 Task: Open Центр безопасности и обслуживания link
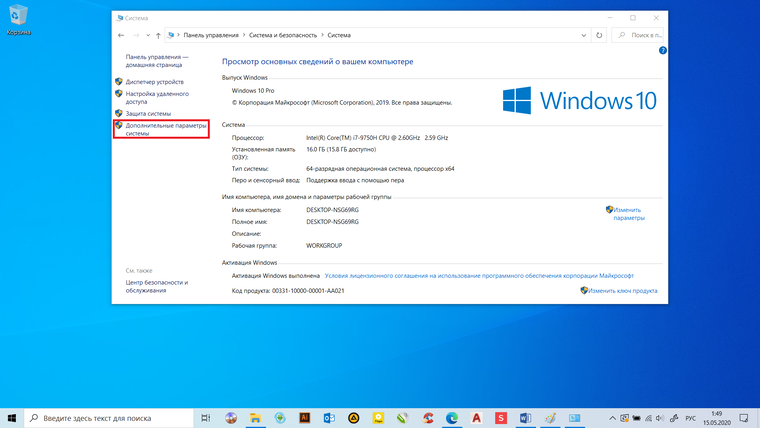tap(157, 286)
